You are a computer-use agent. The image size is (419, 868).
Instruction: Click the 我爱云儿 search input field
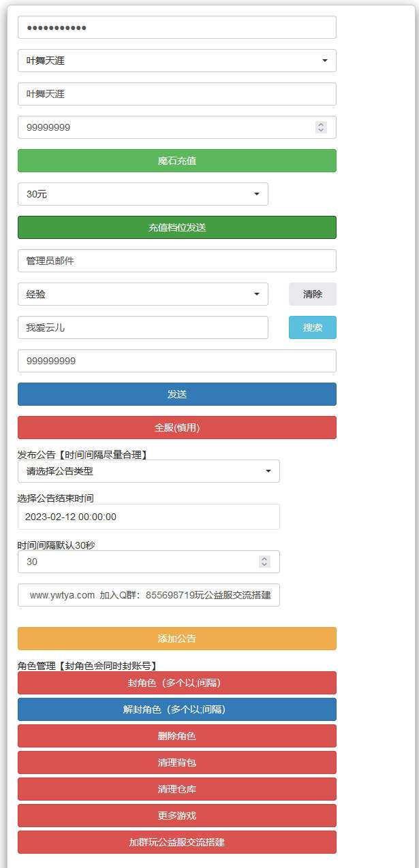[x=142, y=327]
